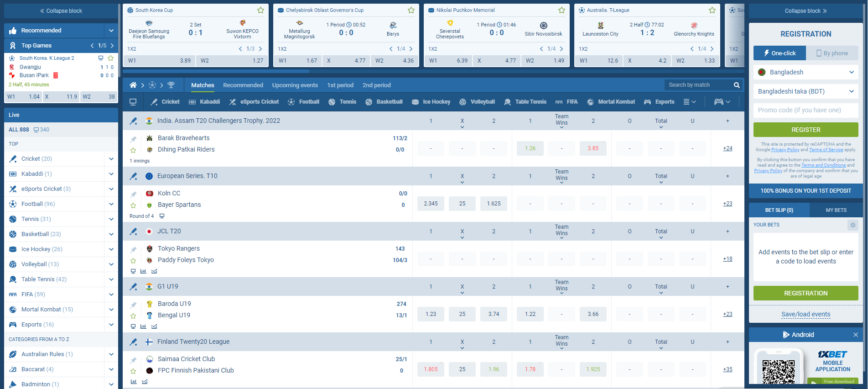Open the Terms and Conditions link
Viewport: 868px width, 389px height.
tap(823, 165)
